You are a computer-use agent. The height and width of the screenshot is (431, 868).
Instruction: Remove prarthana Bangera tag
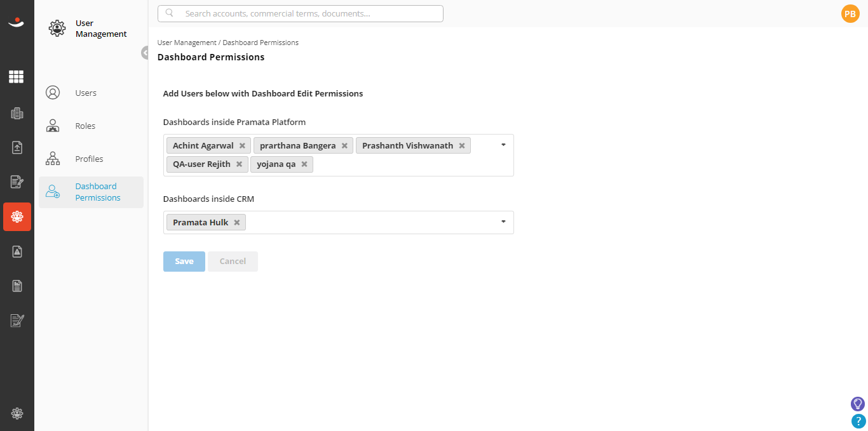[344, 145]
